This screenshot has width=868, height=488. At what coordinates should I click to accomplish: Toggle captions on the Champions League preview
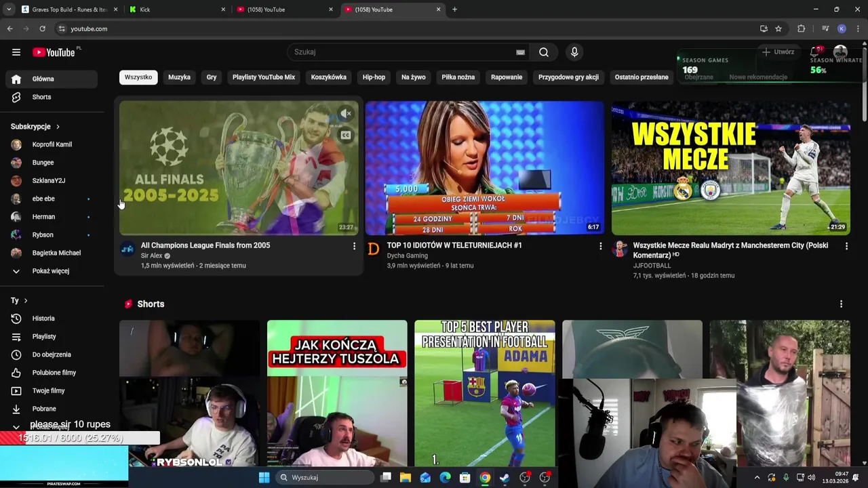pos(346,135)
